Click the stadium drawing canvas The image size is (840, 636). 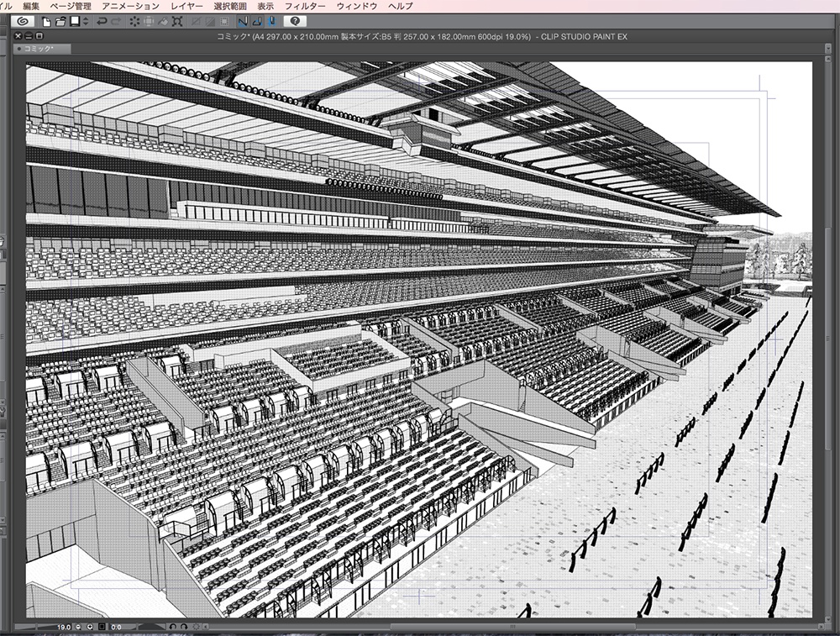[x=419, y=339]
